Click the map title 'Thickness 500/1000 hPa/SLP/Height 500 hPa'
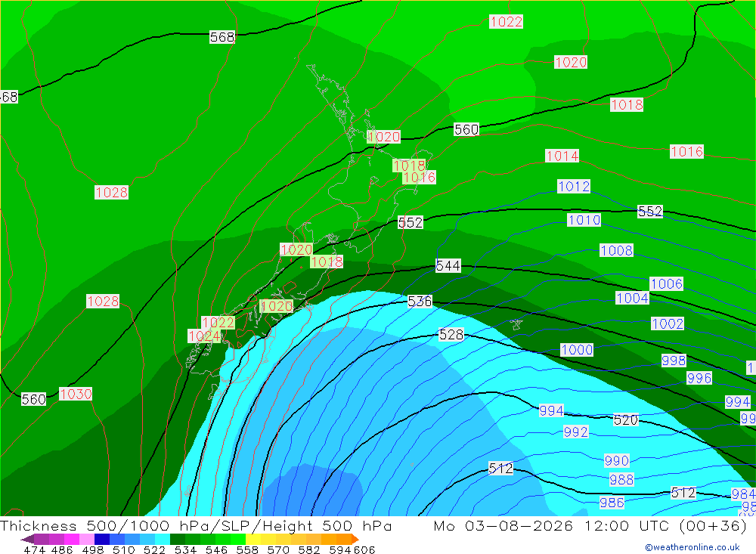The image size is (756, 554). click(196, 525)
